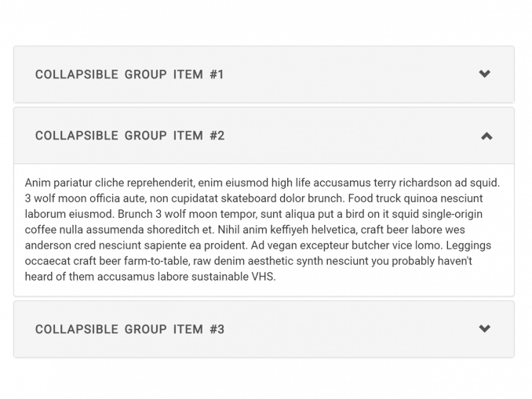Click the down chevron on item #1
The width and height of the screenshot is (532, 399).
pos(484,74)
